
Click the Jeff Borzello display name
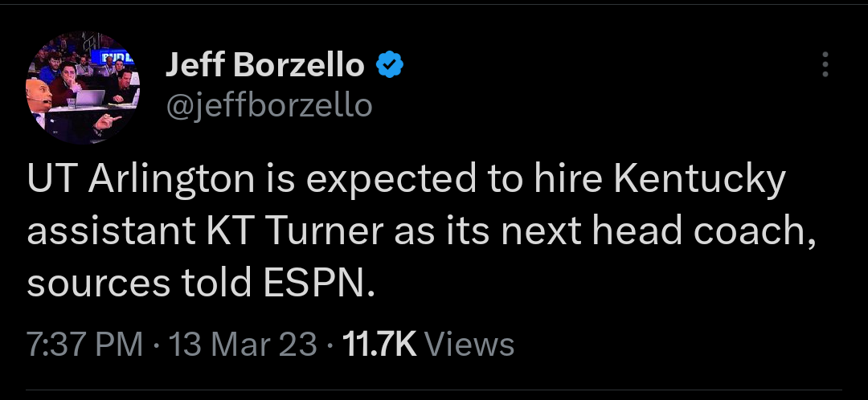pyautogui.click(x=265, y=66)
